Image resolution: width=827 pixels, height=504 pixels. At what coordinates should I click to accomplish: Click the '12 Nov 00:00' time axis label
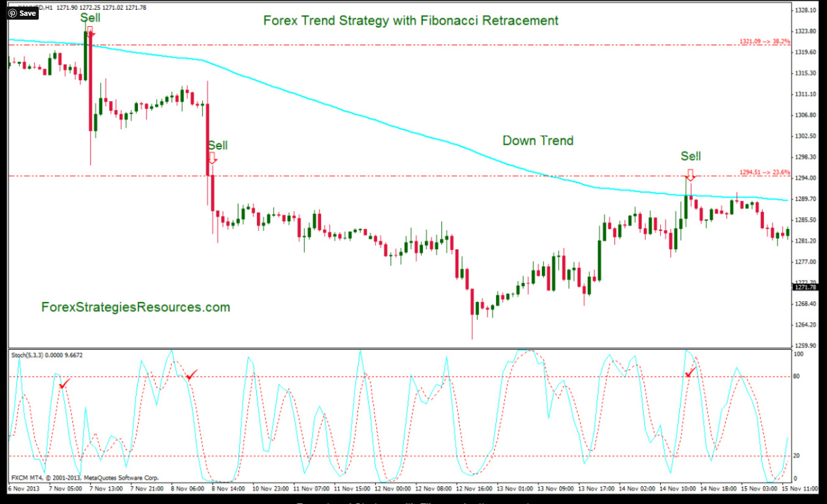point(394,489)
